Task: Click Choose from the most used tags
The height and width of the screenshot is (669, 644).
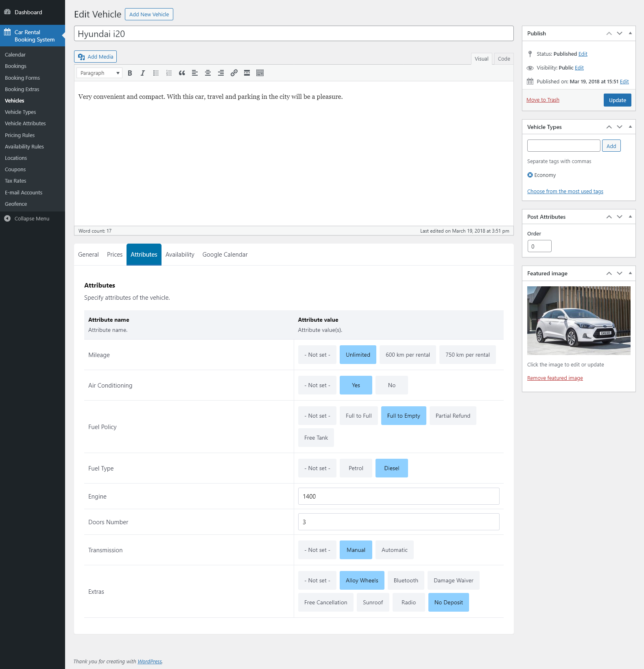Action: [565, 192]
